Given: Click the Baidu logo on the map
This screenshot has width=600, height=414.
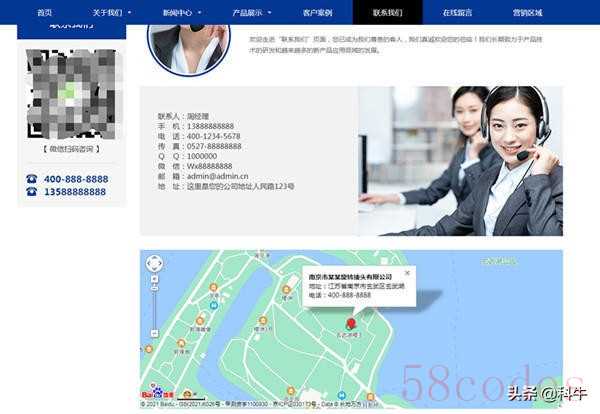Looking at the screenshot, I should (x=157, y=394).
